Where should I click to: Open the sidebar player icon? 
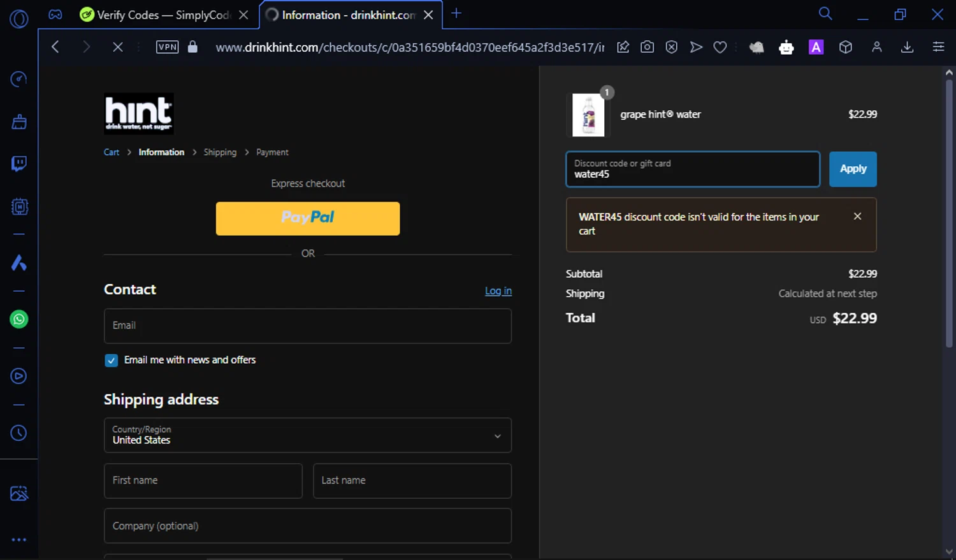coord(19,377)
